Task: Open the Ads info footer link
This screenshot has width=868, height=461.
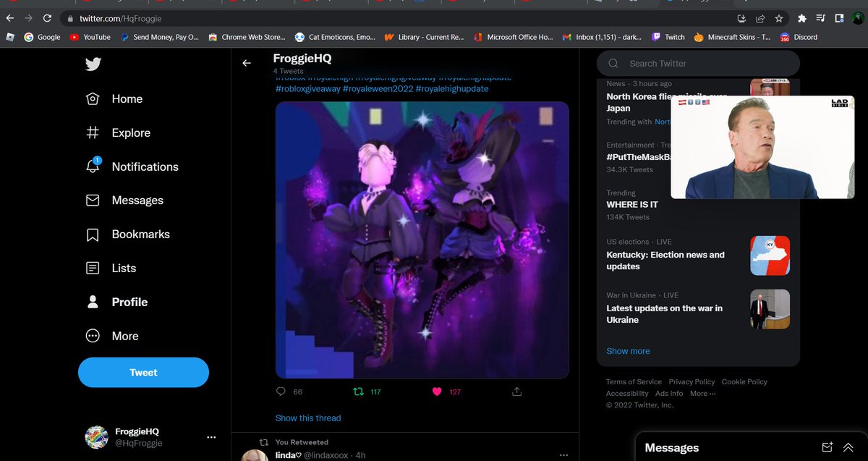Action: click(669, 393)
